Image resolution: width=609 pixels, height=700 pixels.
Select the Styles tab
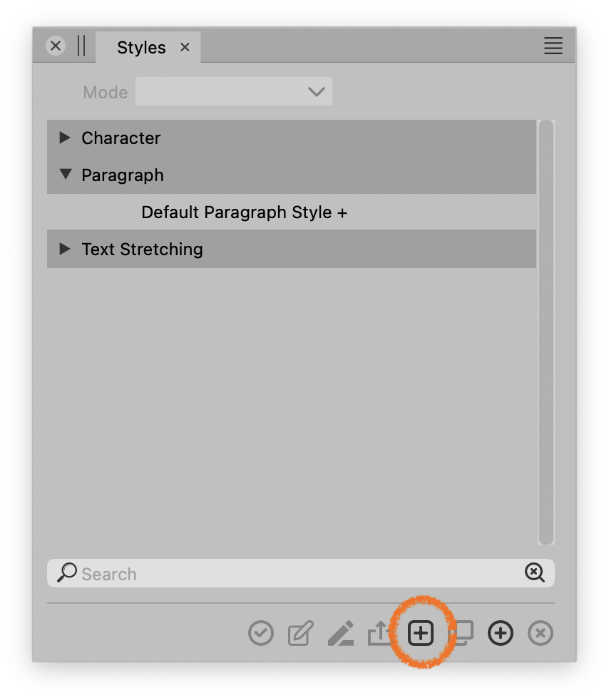(x=141, y=48)
